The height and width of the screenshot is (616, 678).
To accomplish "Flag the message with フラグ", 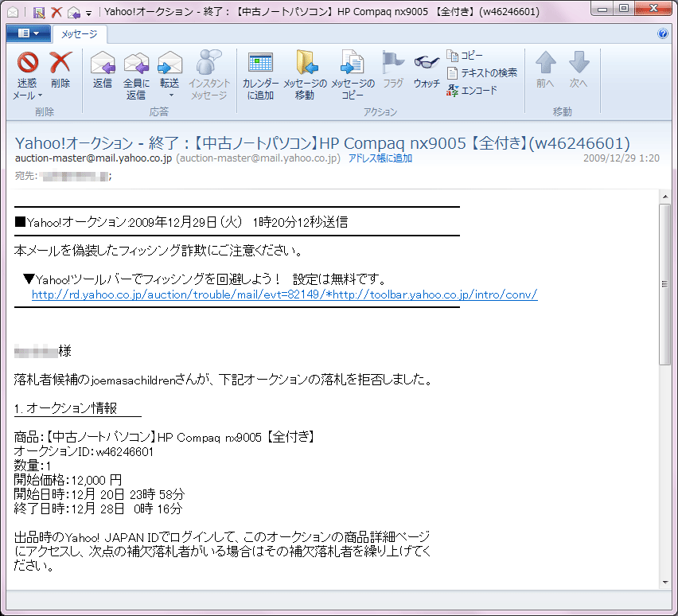I will (393, 70).
